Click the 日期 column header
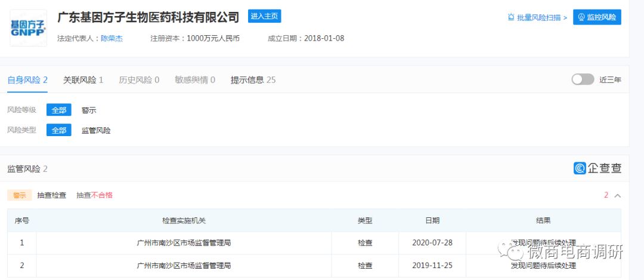The image size is (644, 280). [432, 221]
